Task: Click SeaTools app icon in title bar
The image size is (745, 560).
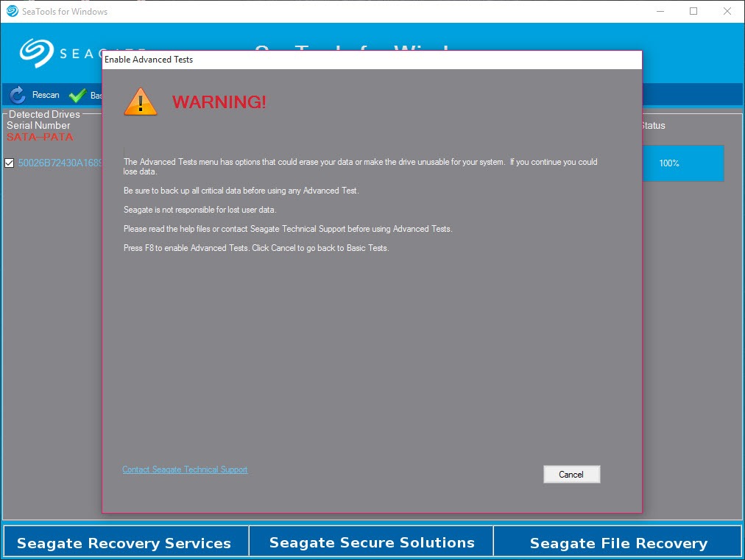Action: tap(13, 11)
